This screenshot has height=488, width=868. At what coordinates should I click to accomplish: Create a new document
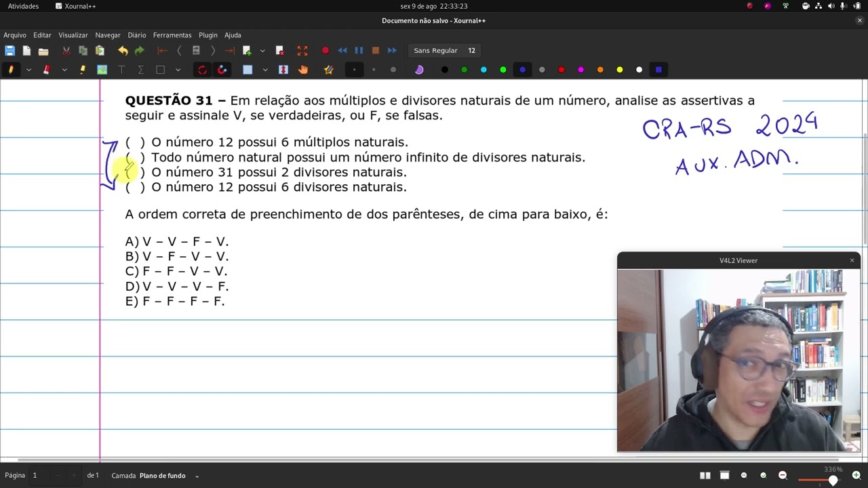click(x=26, y=51)
